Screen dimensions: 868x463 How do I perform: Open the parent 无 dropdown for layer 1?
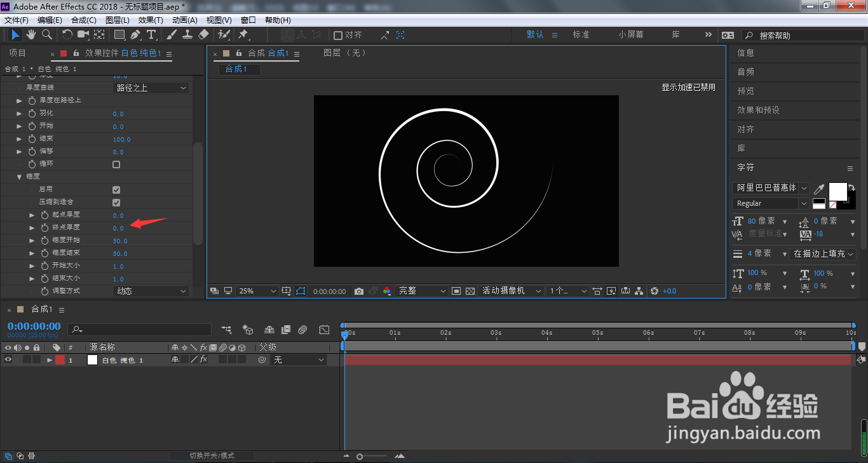pyautogui.click(x=297, y=359)
